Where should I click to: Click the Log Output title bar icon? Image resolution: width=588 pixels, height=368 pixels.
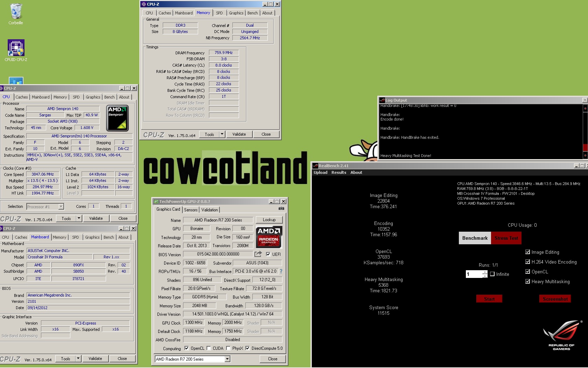382,100
